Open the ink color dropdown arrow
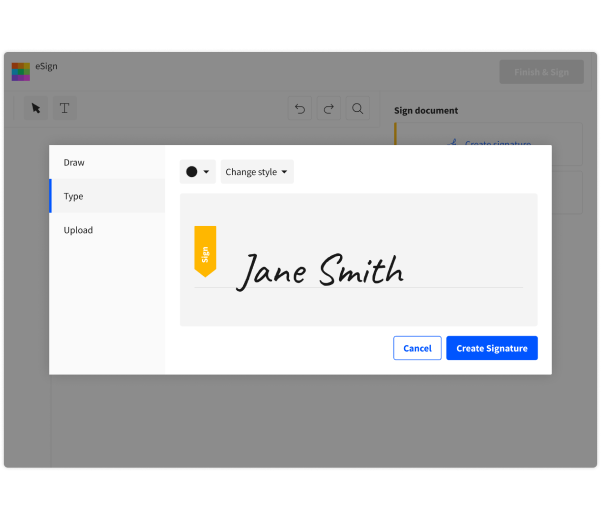The image size is (601, 520). point(206,172)
